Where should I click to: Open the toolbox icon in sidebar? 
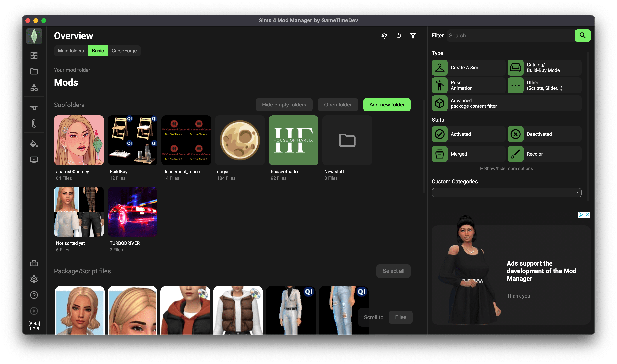click(34, 263)
